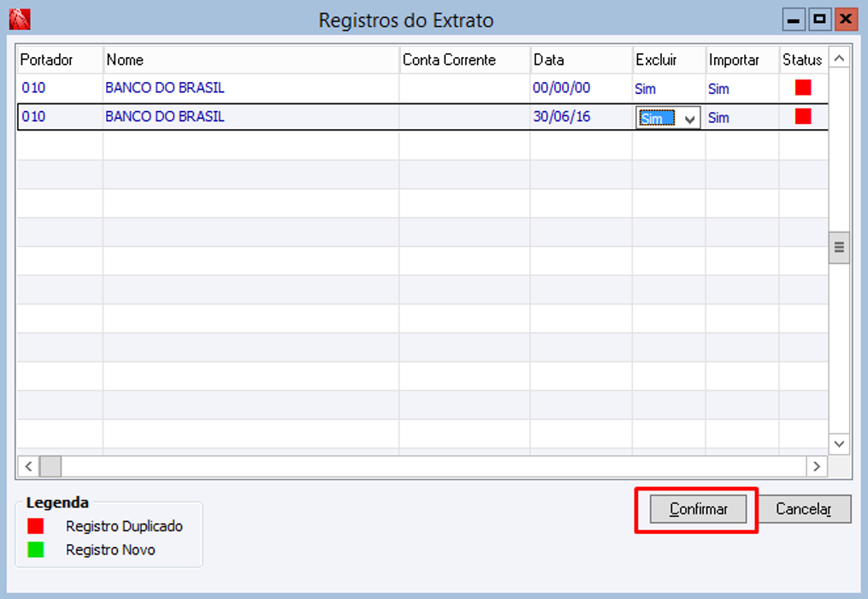This screenshot has height=599, width=868.
Task: Click highlighted Sim value in Excluir combo box
Action: pos(657,119)
